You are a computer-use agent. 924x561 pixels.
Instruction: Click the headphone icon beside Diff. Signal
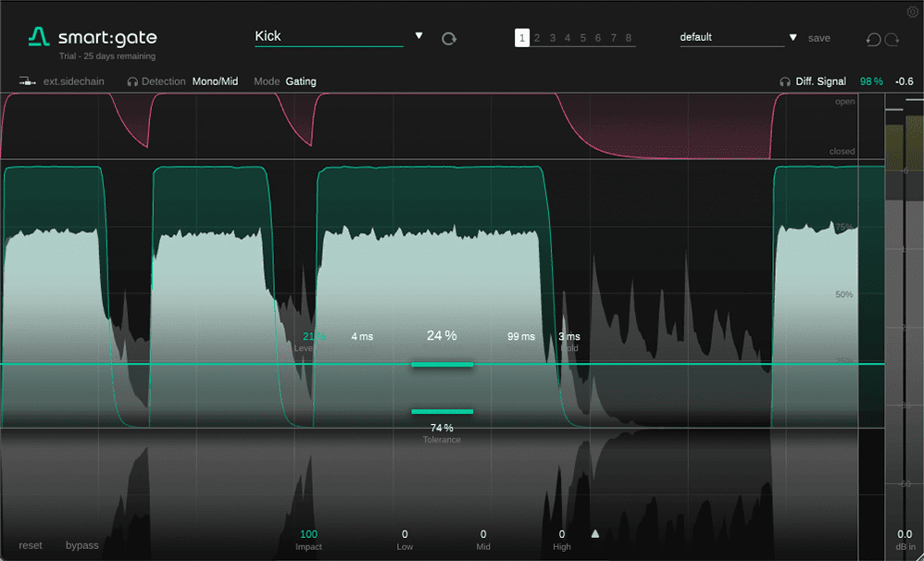[785, 81]
